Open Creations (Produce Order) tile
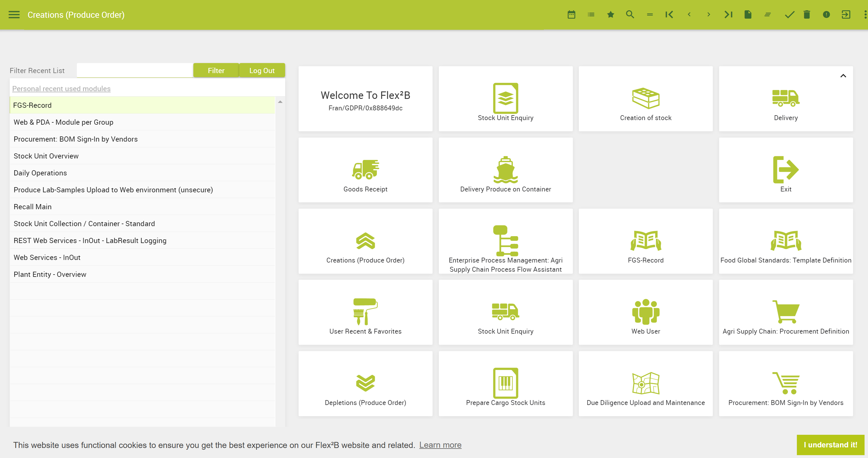Image resolution: width=868 pixels, height=458 pixels. pos(365,241)
